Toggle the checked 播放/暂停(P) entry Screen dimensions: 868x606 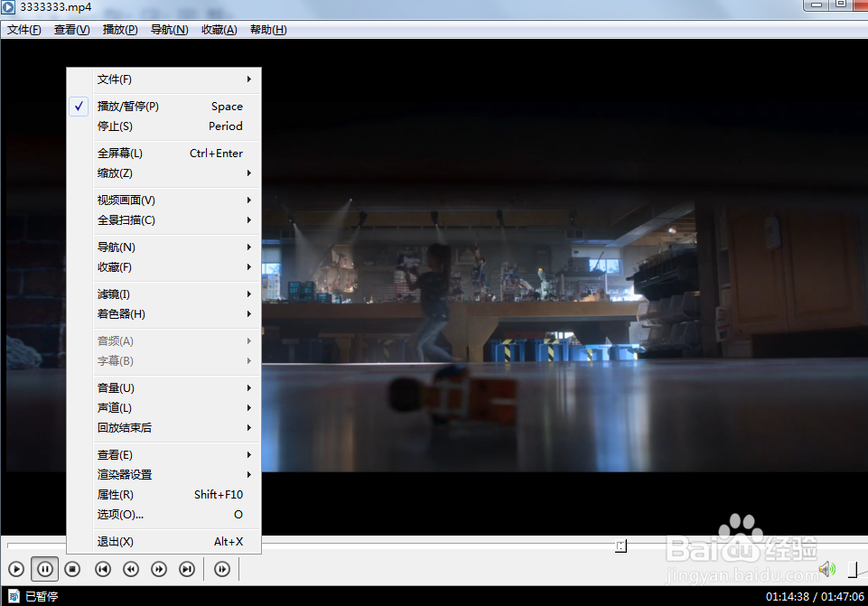click(163, 107)
